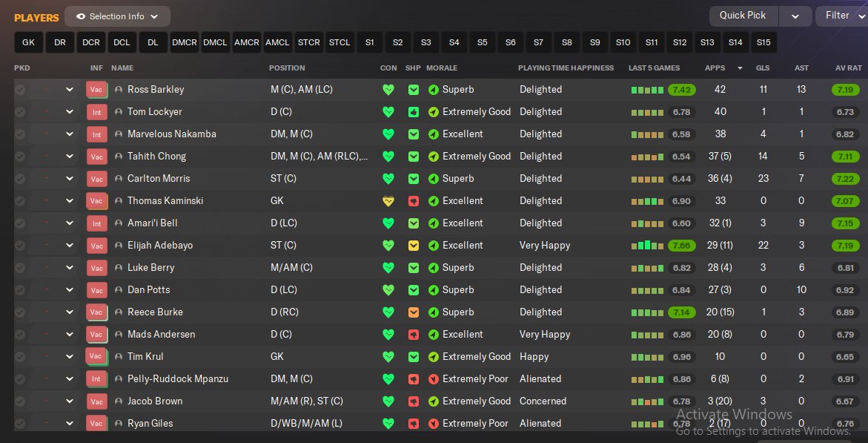868x443 pixels.
Task: Click Thomas Kaminski's yellow condition heart icon
Action: [x=388, y=201]
